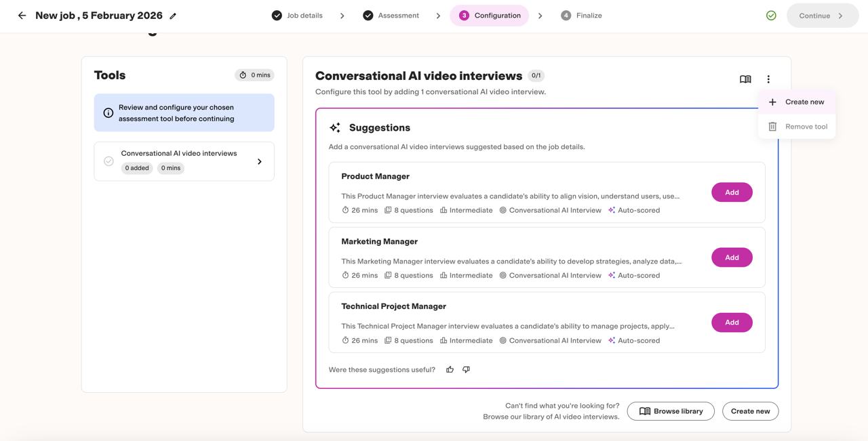The width and height of the screenshot is (868, 441).
Task: Toggle the Conversational AI video interviews check circle
Action: coord(108,161)
